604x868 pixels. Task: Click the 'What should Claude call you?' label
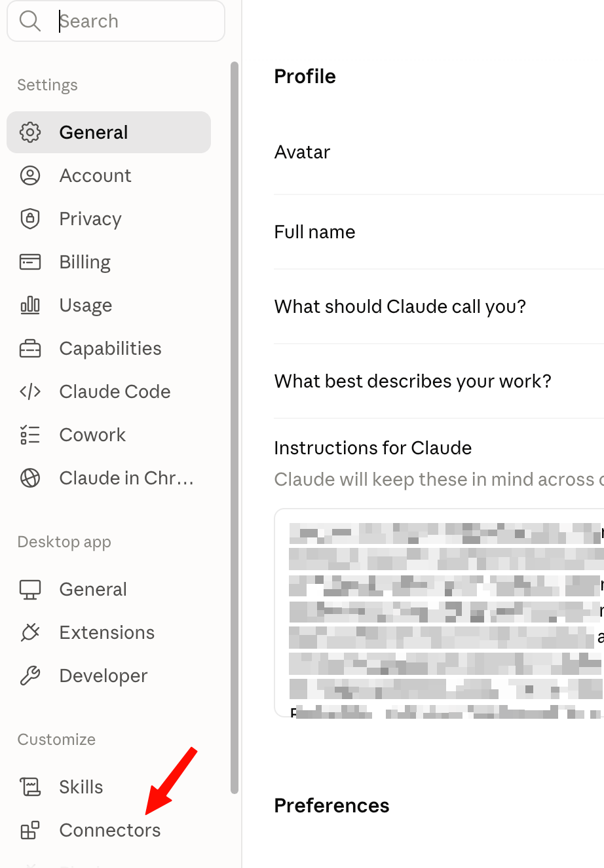tap(400, 306)
